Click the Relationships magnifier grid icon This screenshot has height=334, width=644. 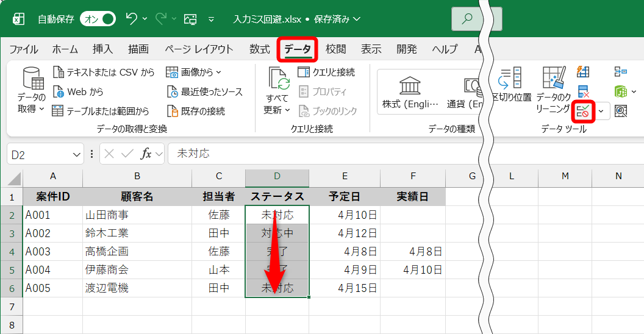621,111
